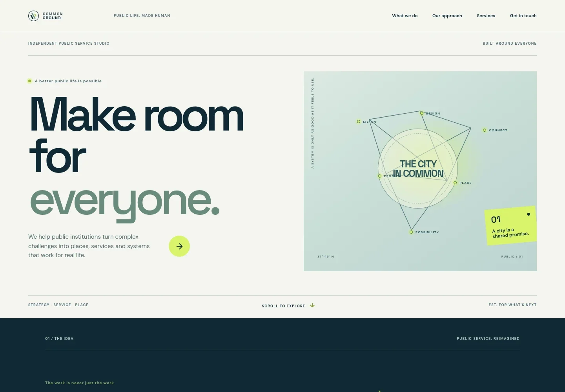Select the POSSIBILITY node dot
565x392 pixels.
coord(411,232)
